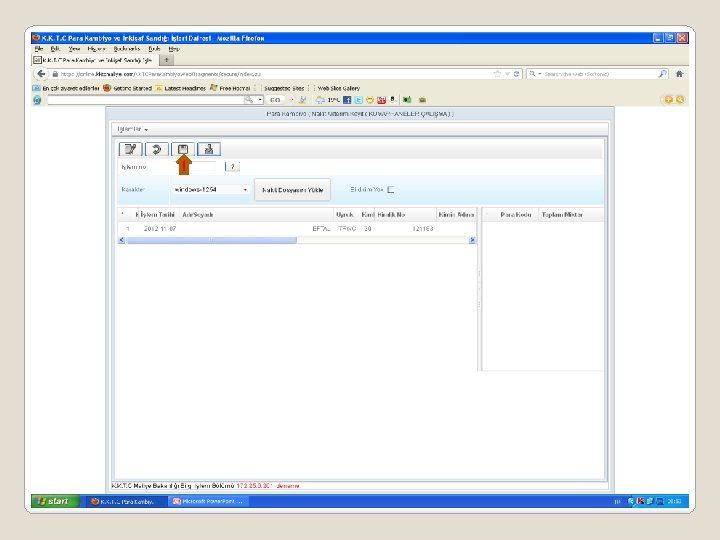This screenshot has height=540, width=720.
Task: Click the Uyruk column header
Action: (x=345, y=214)
